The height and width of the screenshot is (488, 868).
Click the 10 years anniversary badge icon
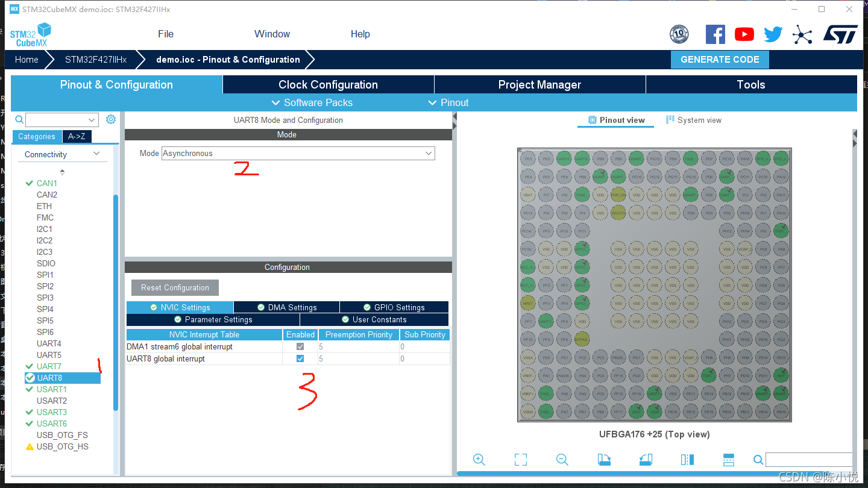coord(679,34)
